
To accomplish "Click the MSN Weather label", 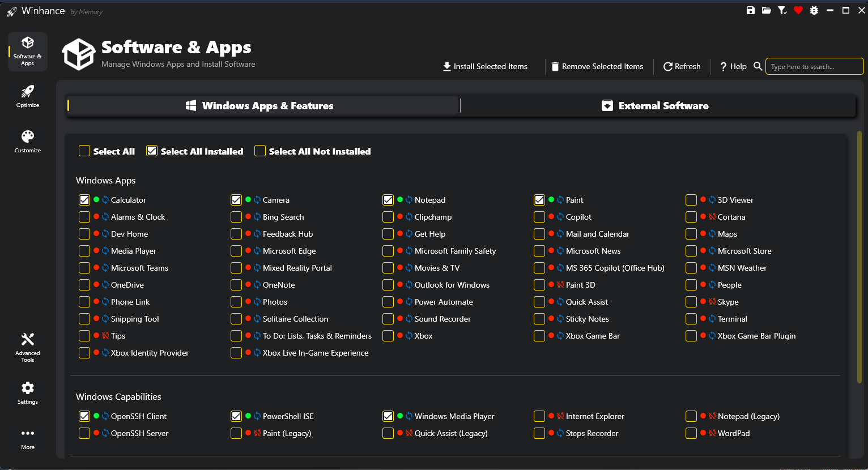I will tap(742, 268).
